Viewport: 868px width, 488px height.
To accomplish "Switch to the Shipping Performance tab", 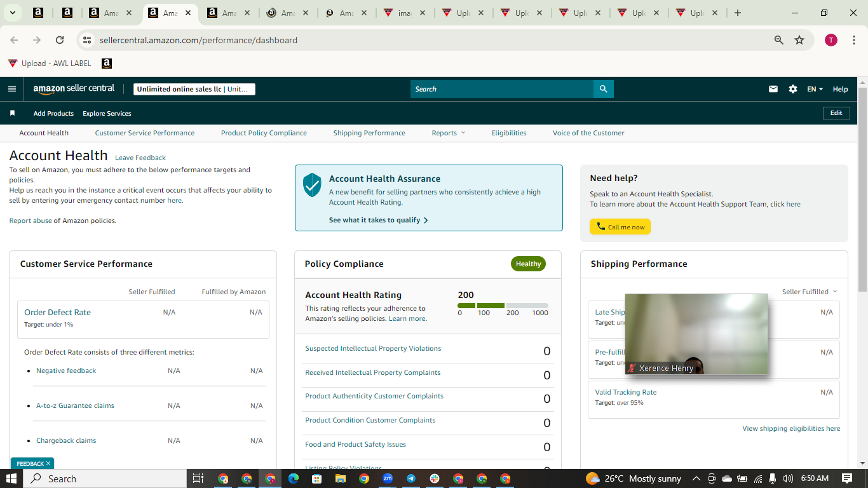I will (369, 133).
